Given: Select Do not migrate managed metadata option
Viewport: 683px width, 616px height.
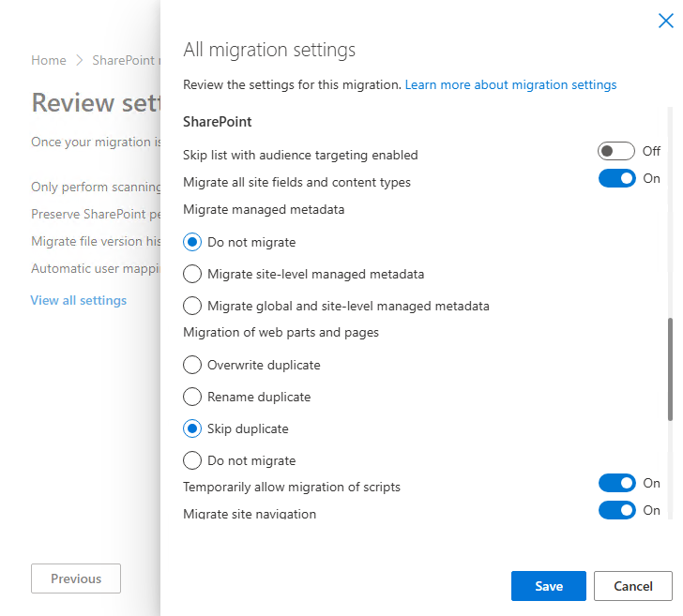Looking at the screenshot, I should click(192, 242).
